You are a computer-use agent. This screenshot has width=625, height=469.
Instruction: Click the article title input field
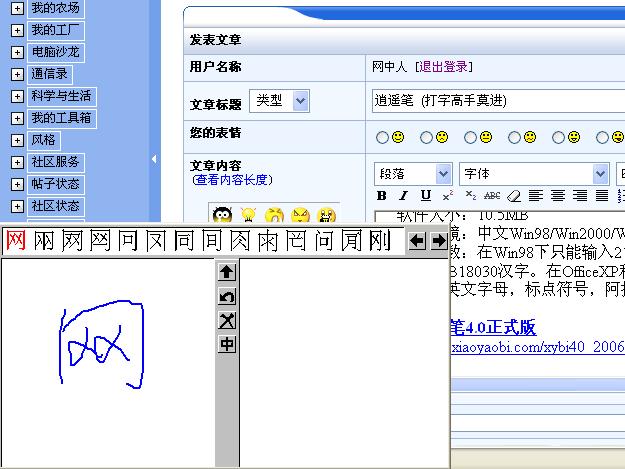tap(498, 101)
